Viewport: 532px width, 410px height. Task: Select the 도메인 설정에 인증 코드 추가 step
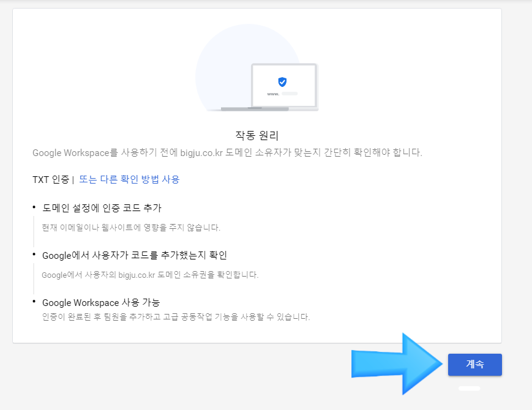(x=102, y=207)
